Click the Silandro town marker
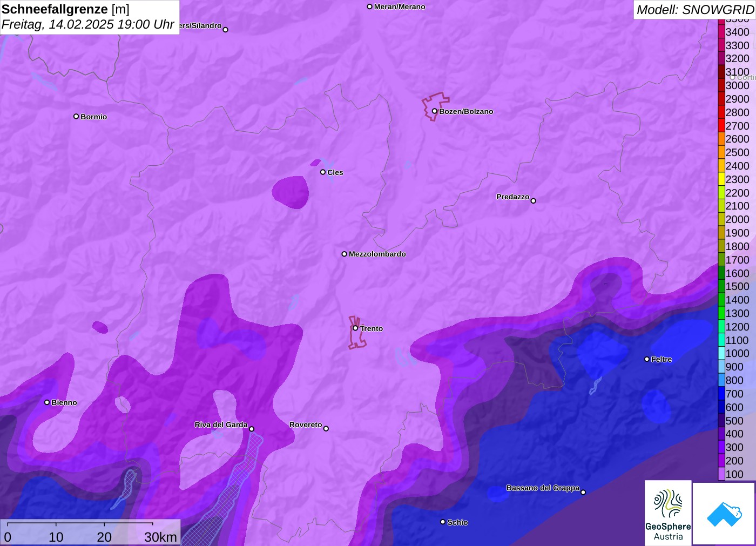Screen dimensions: 756x546 tap(225, 30)
